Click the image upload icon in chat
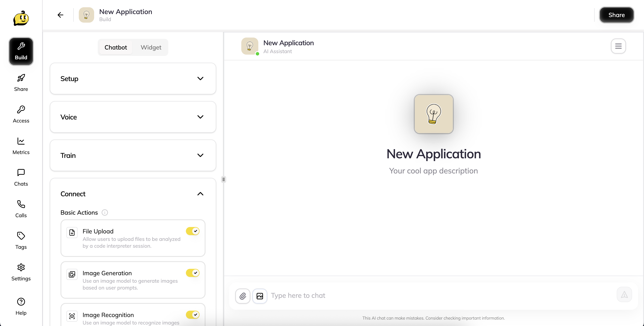This screenshot has width=644, height=326. click(x=260, y=296)
